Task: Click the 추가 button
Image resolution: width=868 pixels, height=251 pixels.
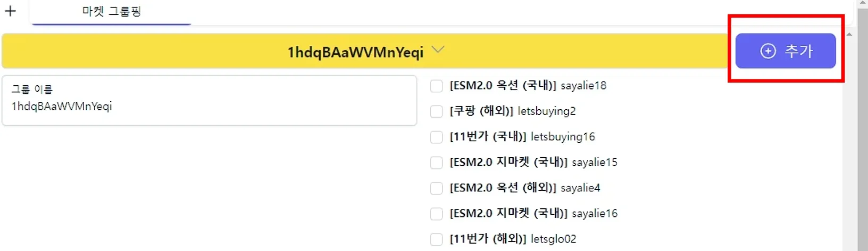Action: point(785,51)
